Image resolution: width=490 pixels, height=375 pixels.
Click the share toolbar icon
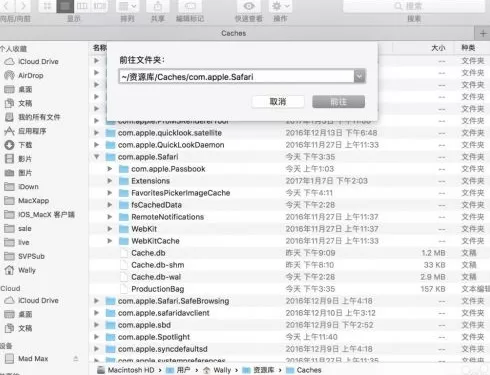click(x=158, y=6)
